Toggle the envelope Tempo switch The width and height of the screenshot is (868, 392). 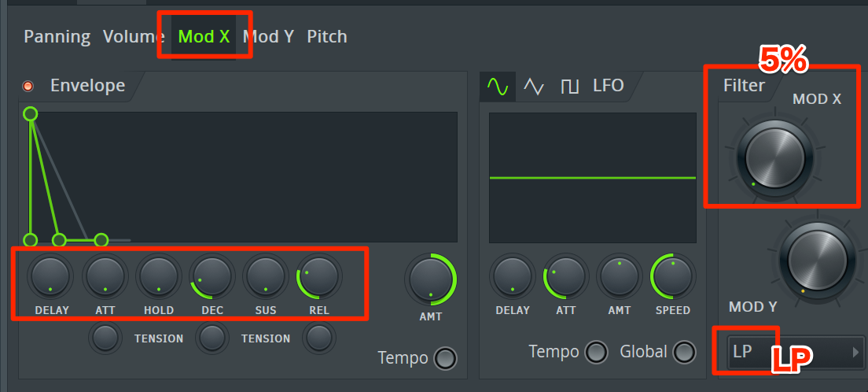coord(446,358)
